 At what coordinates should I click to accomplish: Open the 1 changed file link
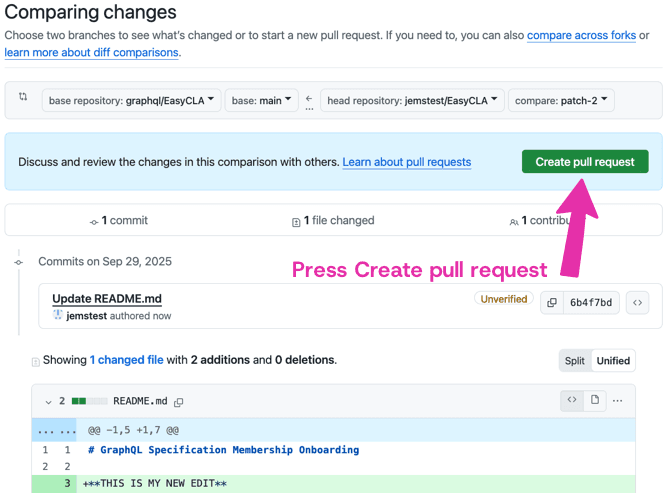point(126,360)
